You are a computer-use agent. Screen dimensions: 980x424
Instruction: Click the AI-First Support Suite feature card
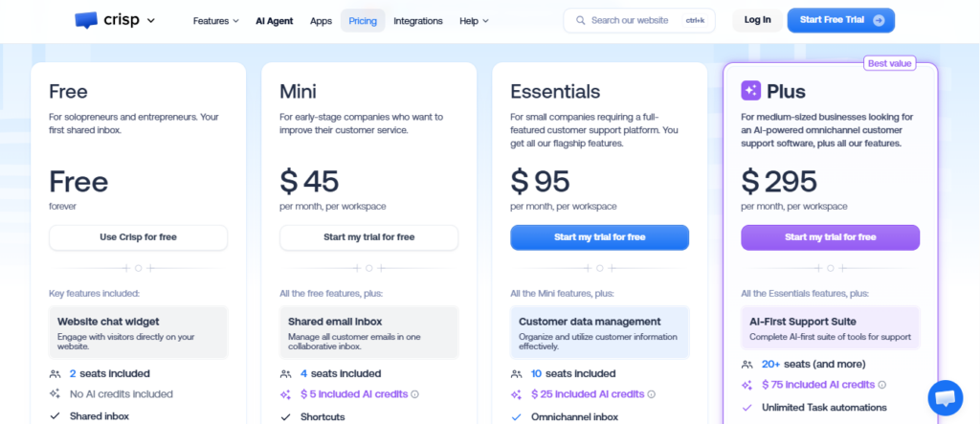pyautogui.click(x=830, y=327)
